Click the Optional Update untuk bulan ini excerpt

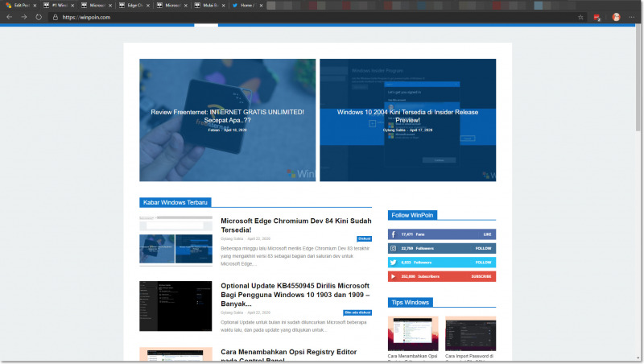pos(294,326)
